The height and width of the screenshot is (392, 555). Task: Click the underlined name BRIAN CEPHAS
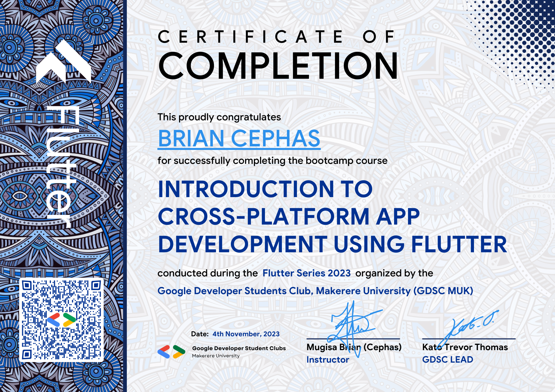239,139
